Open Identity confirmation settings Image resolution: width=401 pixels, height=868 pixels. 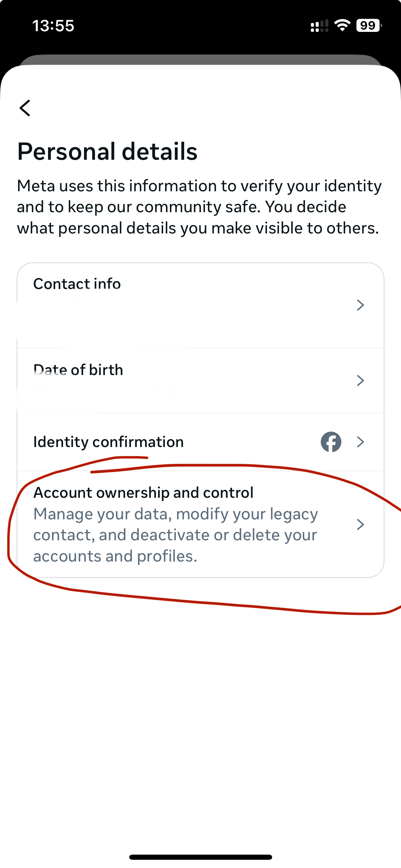coord(200,442)
